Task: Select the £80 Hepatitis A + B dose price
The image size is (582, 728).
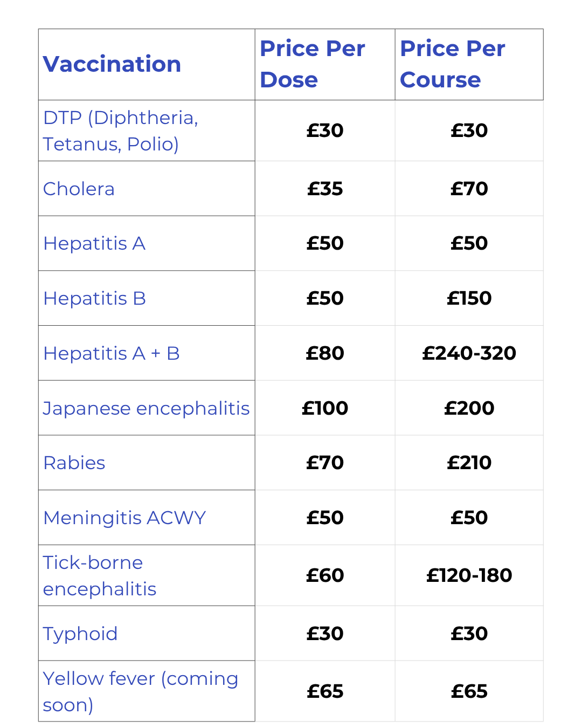Action: [x=325, y=353]
